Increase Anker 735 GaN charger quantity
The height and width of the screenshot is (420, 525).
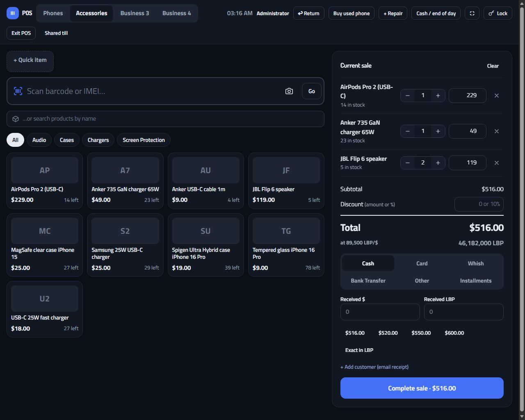pyautogui.click(x=438, y=131)
